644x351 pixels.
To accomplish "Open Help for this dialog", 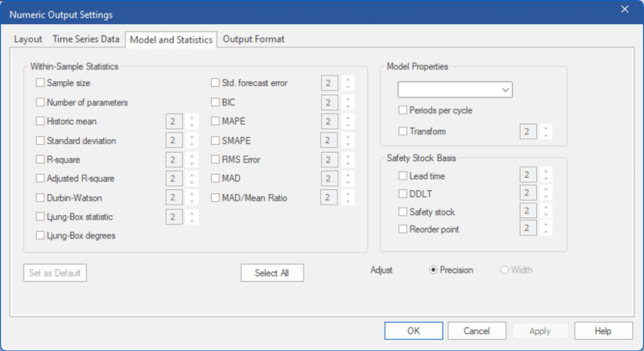I will pos(603,331).
